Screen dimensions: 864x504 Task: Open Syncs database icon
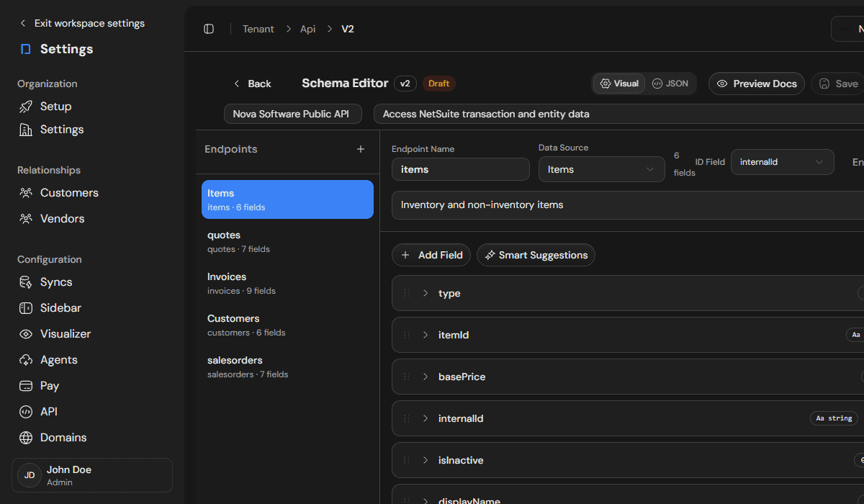[26, 282]
